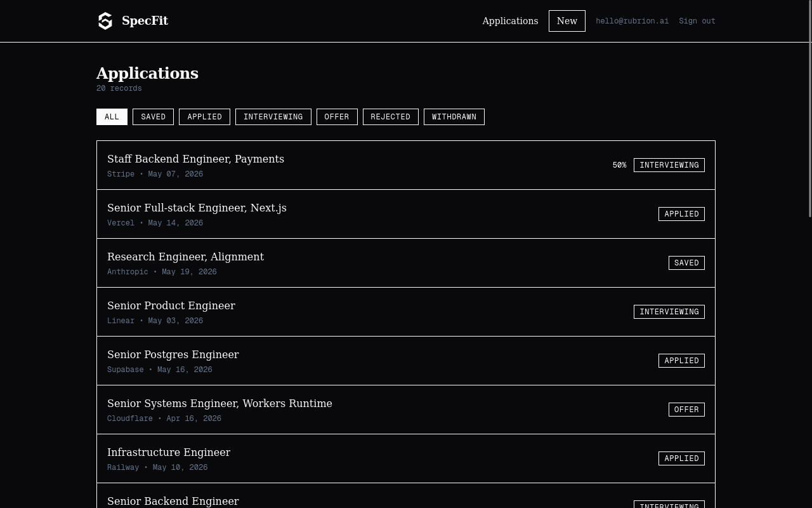The height and width of the screenshot is (508, 812).
Task: Show only INTERVIEWING applications
Action: 273,117
